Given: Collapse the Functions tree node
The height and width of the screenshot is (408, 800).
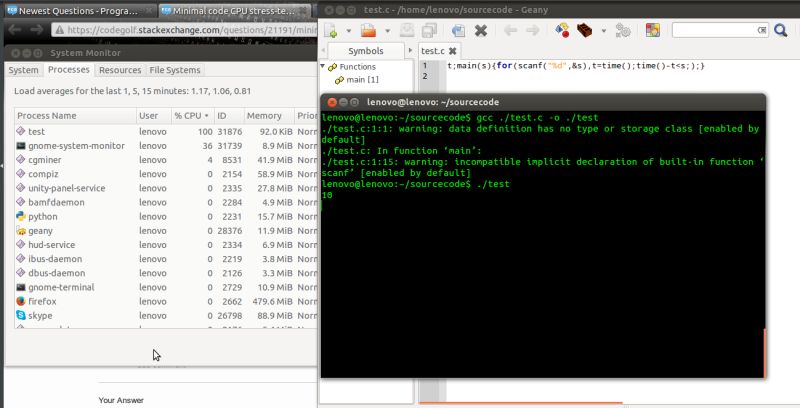Looking at the screenshot, I should coord(322,66).
